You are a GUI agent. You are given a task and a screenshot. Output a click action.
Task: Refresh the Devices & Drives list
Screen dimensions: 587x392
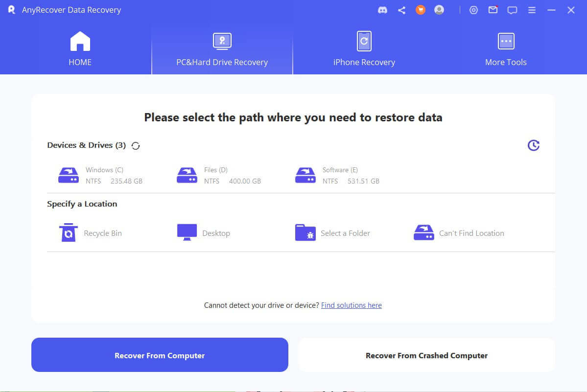point(135,145)
